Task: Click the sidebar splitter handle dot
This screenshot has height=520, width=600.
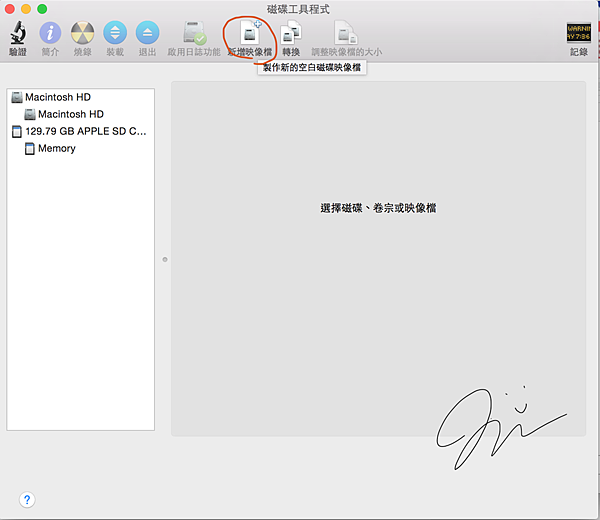Action: [165, 259]
